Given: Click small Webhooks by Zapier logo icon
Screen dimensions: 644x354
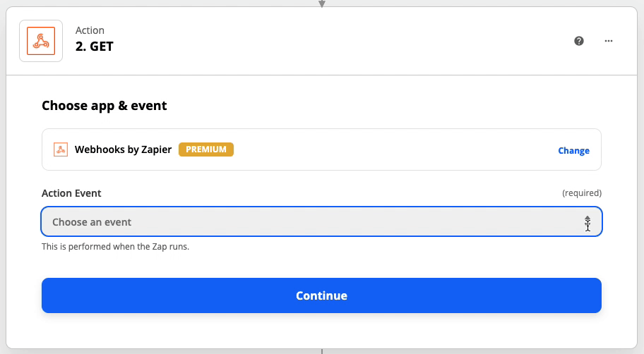Looking at the screenshot, I should 61,149.
